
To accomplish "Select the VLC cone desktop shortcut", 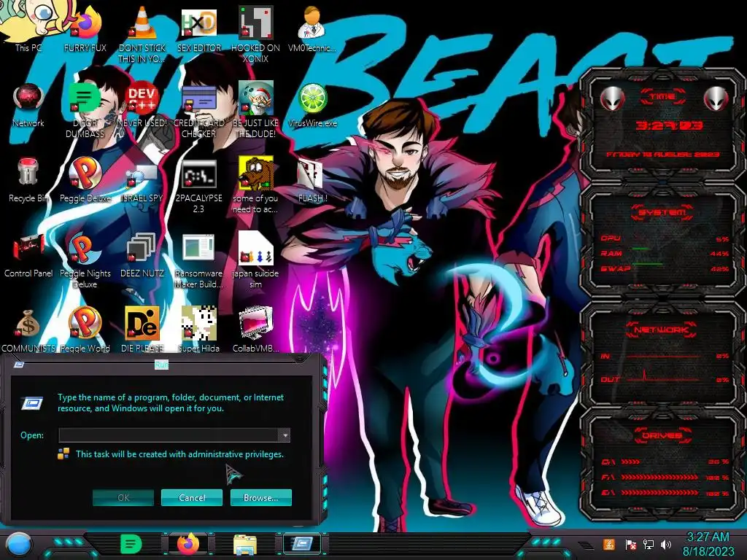I will [142, 32].
